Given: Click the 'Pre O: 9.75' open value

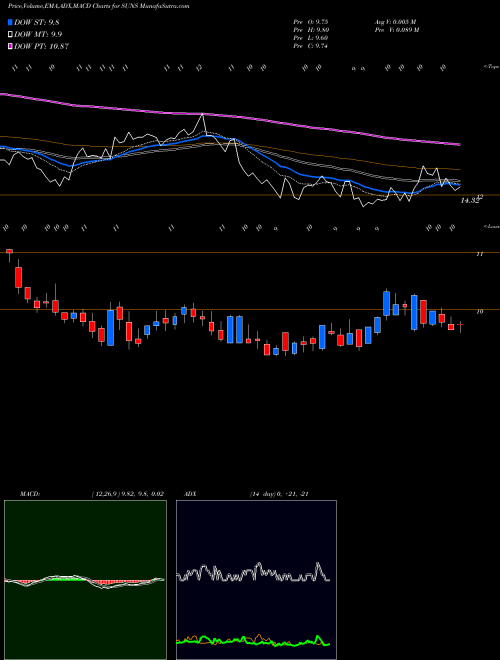Looking at the screenshot, I should click(x=311, y=21).
